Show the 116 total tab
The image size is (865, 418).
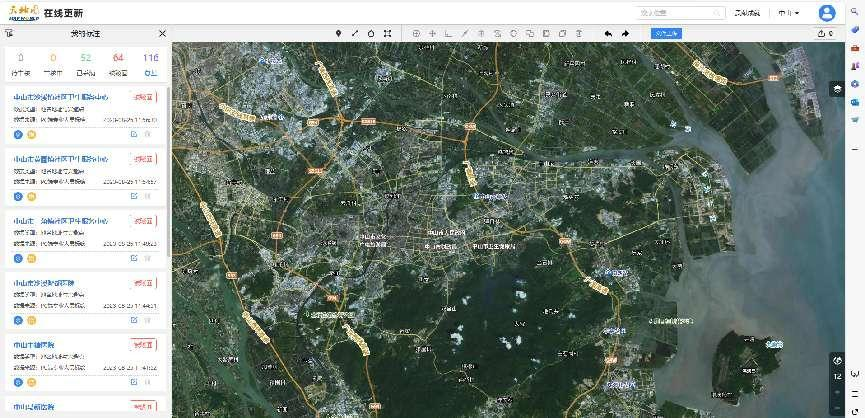(150, 64)
